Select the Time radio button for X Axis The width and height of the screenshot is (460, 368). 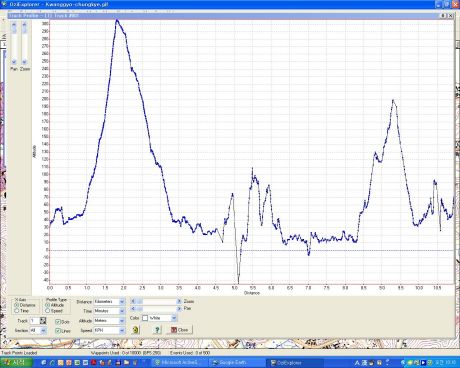(x=16, y=311)
